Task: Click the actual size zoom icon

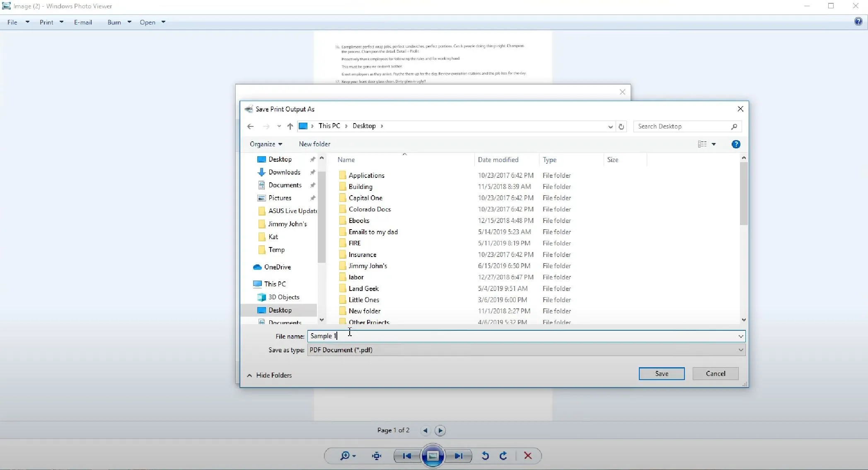Action: coord(377,455)
